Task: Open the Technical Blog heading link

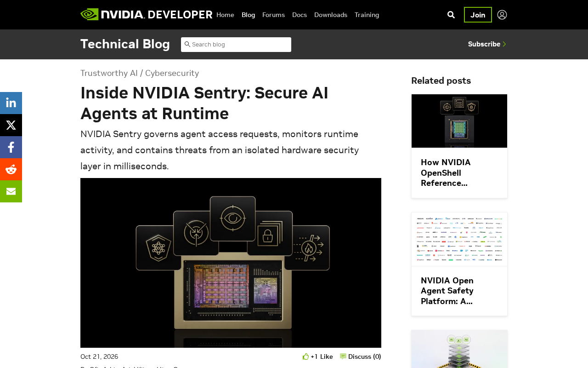Action: (125, 44)
